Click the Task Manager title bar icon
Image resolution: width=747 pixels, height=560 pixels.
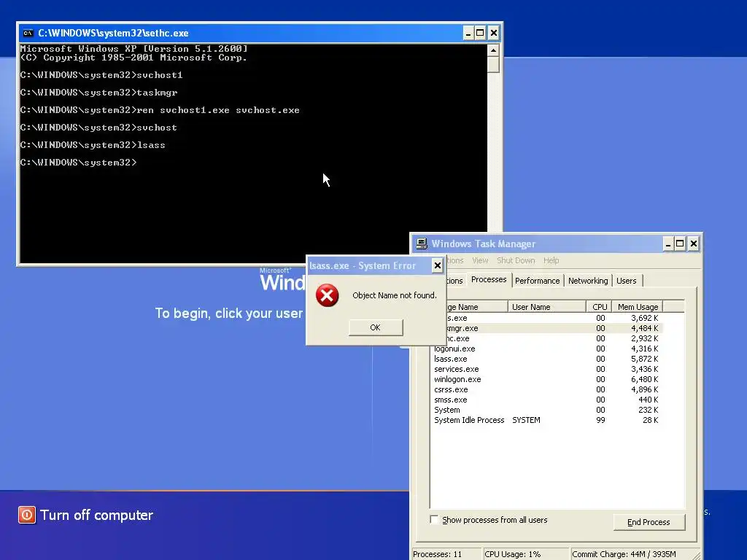(x=422, y=244)
